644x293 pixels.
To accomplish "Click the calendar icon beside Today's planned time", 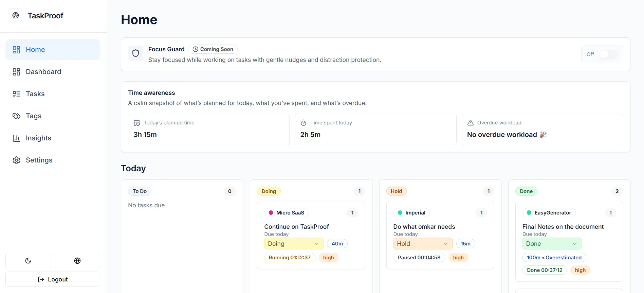I will point(137,123).
